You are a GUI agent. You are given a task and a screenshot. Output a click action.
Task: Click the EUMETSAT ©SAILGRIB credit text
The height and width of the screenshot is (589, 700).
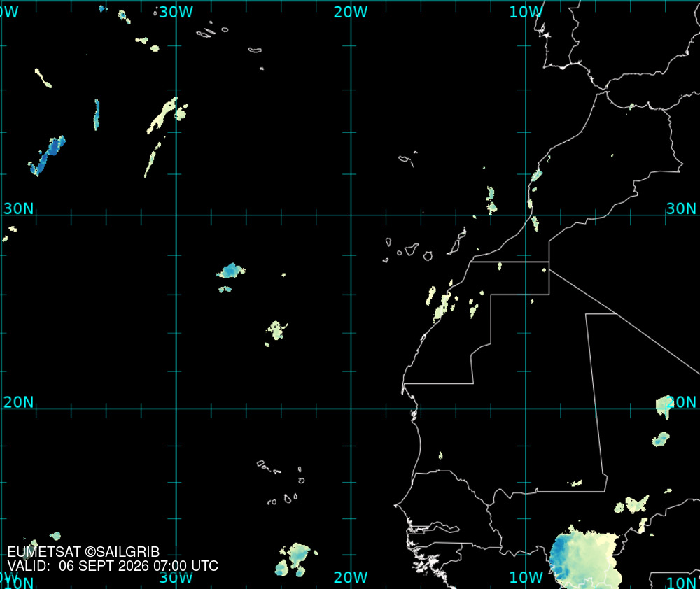(x=83, y=552)
